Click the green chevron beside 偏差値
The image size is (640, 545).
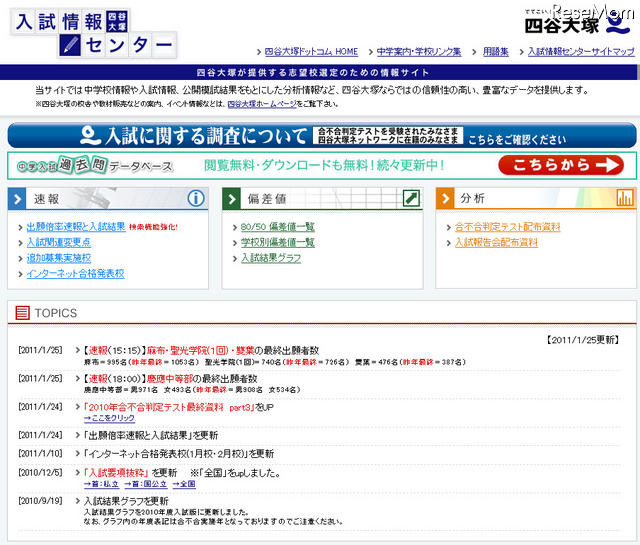[231, 199]
